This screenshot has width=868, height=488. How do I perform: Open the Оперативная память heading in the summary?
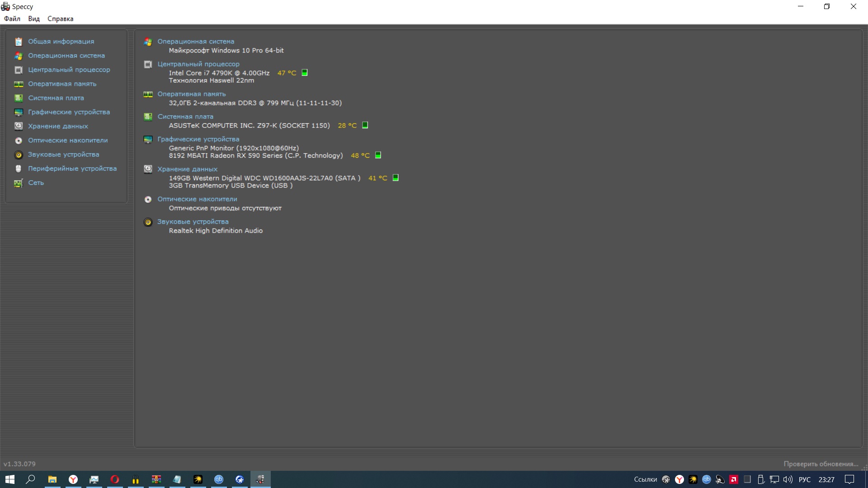click(x=191, y=94)
